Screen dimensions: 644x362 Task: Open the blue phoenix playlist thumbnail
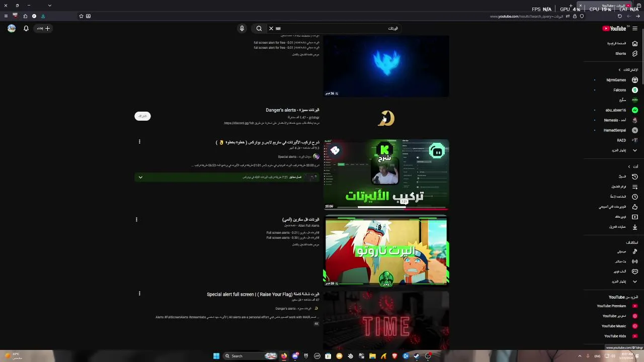point(386,66)
